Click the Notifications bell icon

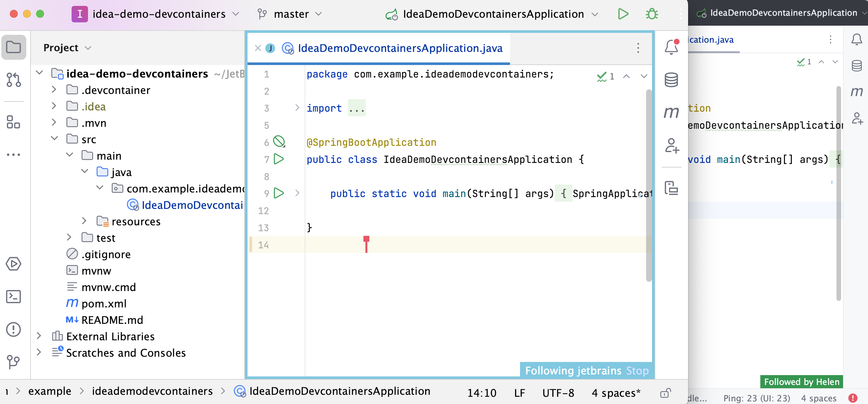click(x=671, y=47)
